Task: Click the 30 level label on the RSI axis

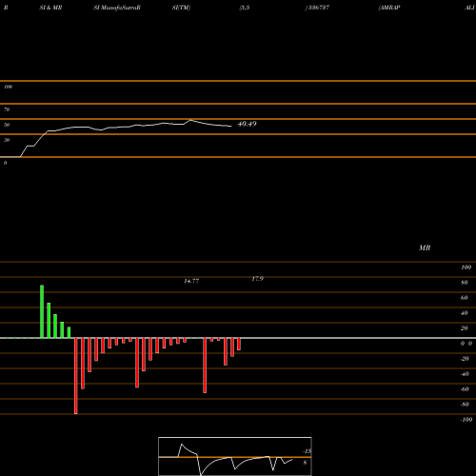Action: [x=7, y=140]
